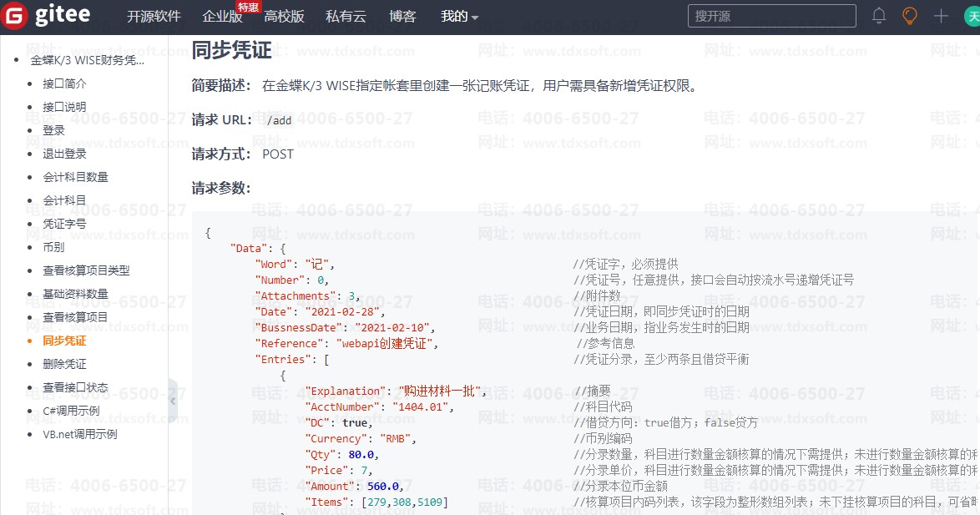Click the //凭证字，必须提供 comment
Screen dimensions: 980x515
click(625, 264)
